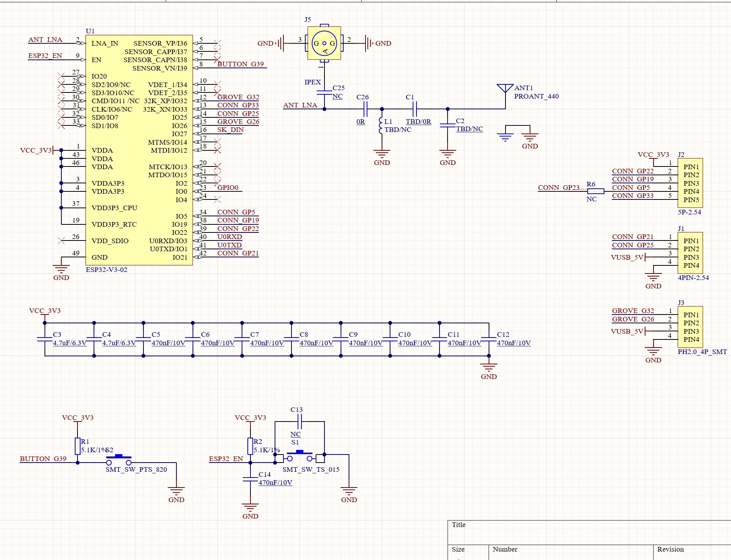
Task: Select capacitor C13 above switch S1
Action: click(x=300, y=422)
